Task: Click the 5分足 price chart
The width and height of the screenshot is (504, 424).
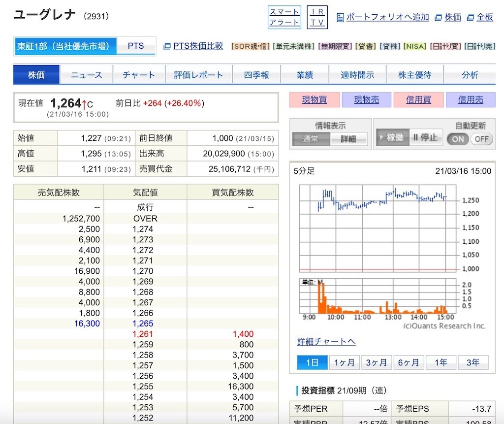Action: click(x=378, y=228)
